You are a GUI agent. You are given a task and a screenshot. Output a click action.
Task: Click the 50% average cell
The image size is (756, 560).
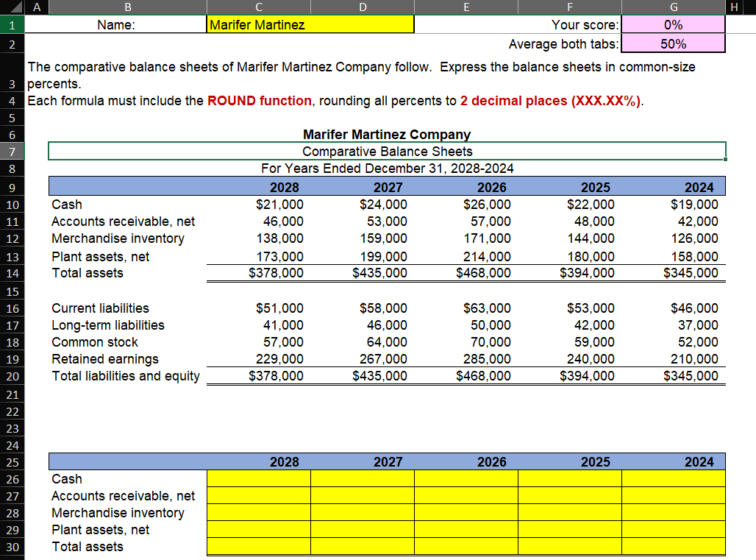[x=673, y=44]
